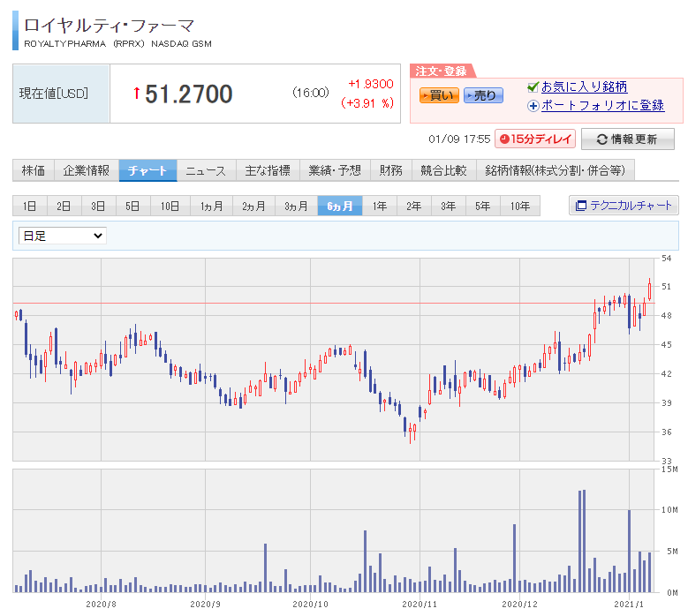Click the orange 買い buy button
This screenshot has width=688, height=616.
point(439,95)
